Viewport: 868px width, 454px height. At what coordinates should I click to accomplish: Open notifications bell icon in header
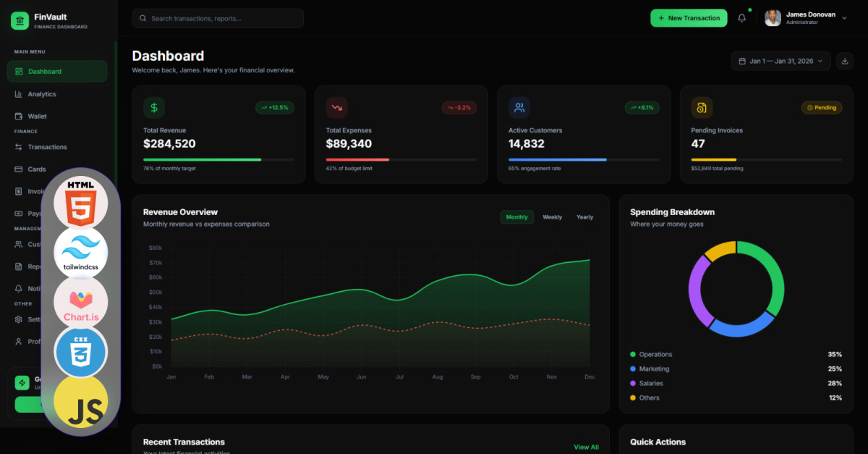(x=741, y=18)
